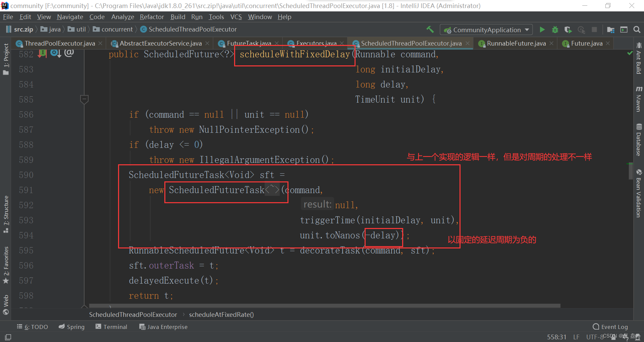Open the Favorites tool window

coord(6,265)
